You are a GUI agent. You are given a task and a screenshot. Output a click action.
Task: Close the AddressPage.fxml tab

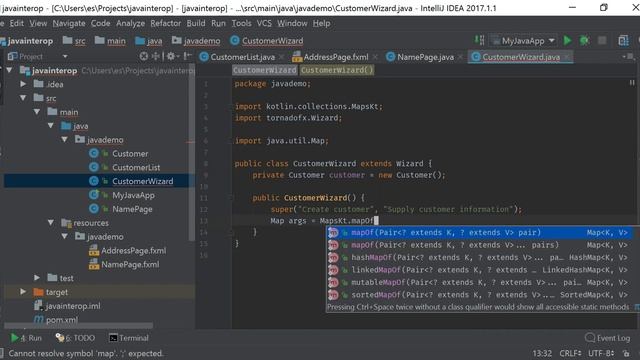point(375,57)
